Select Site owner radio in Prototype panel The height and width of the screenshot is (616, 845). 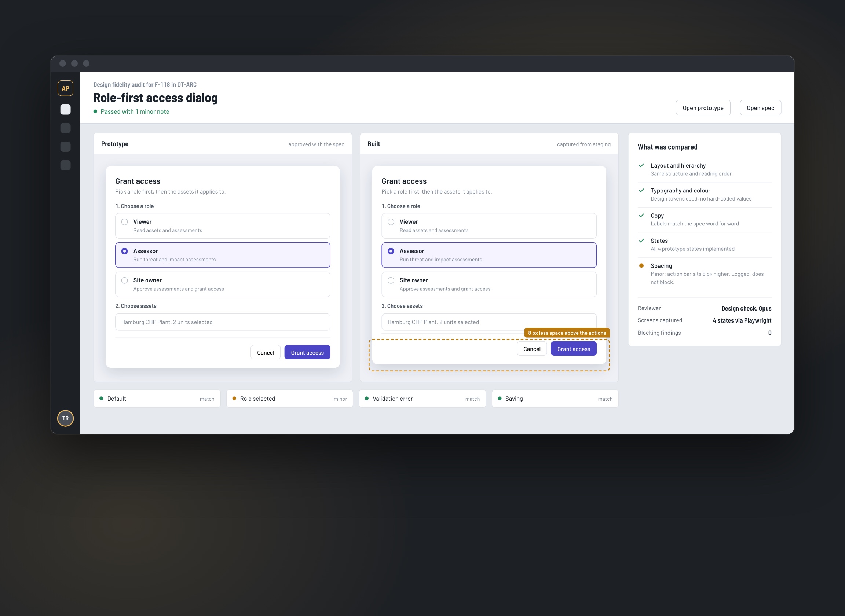(125, 280)
